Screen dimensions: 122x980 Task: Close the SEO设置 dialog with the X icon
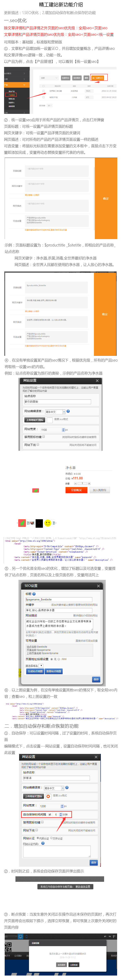tap(98, 586)
